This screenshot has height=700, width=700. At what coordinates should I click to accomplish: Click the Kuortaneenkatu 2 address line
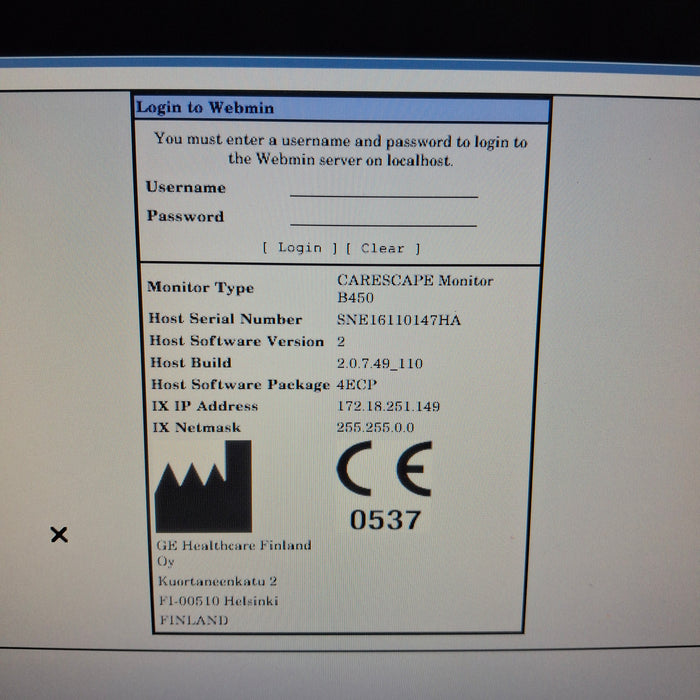click(217, 581)
